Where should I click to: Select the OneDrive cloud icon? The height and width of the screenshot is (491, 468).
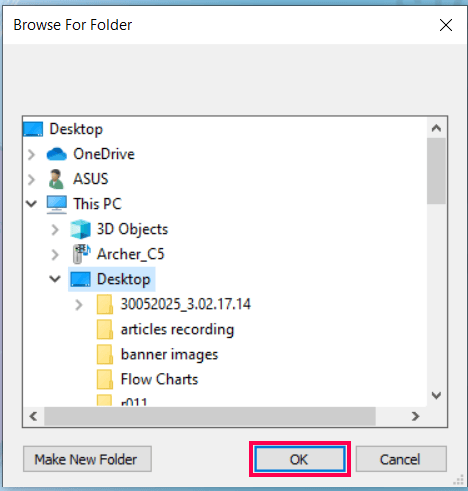coord(57,154)
